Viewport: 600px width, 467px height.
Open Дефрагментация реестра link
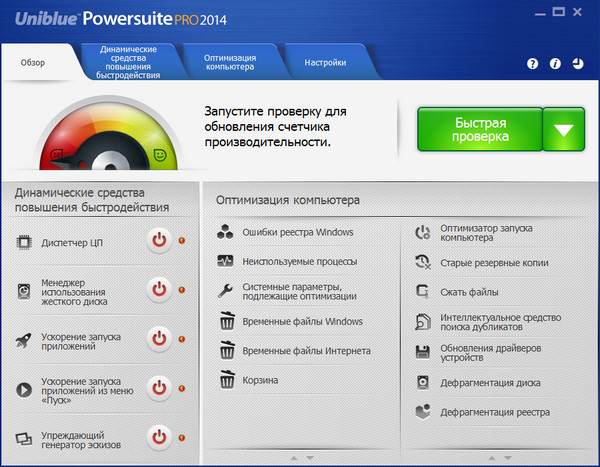(495, 412)
